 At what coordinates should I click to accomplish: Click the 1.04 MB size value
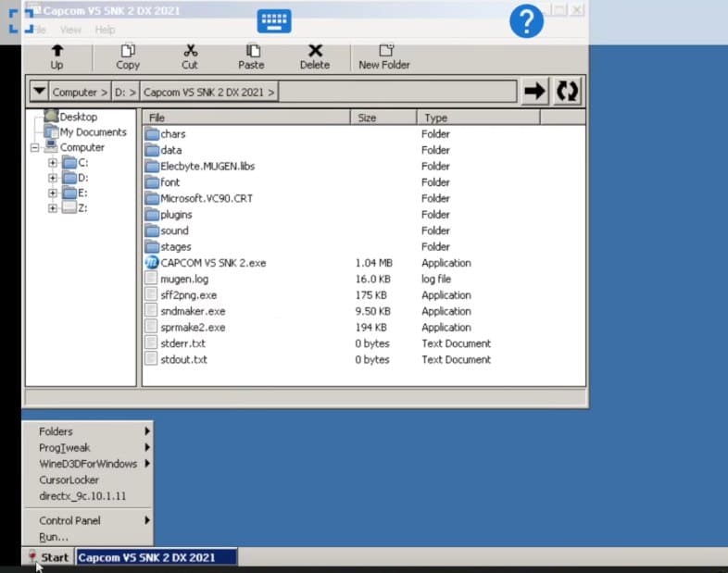tap(374, 263)
